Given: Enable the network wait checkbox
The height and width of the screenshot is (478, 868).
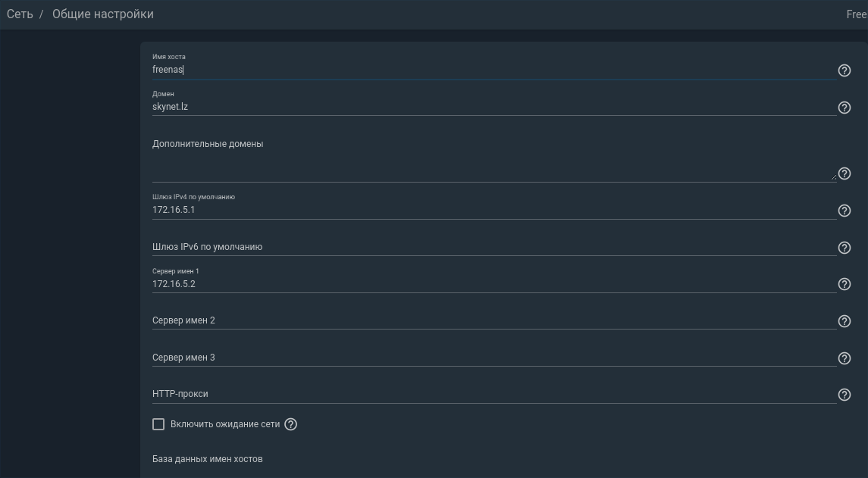Looking at the screenshot, I should [158, 424].
